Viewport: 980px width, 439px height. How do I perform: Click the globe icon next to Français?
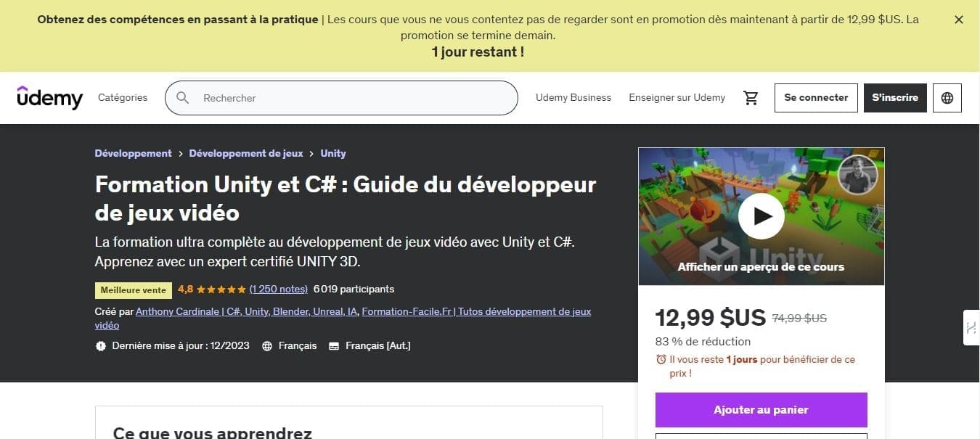[x=267, y=346]
